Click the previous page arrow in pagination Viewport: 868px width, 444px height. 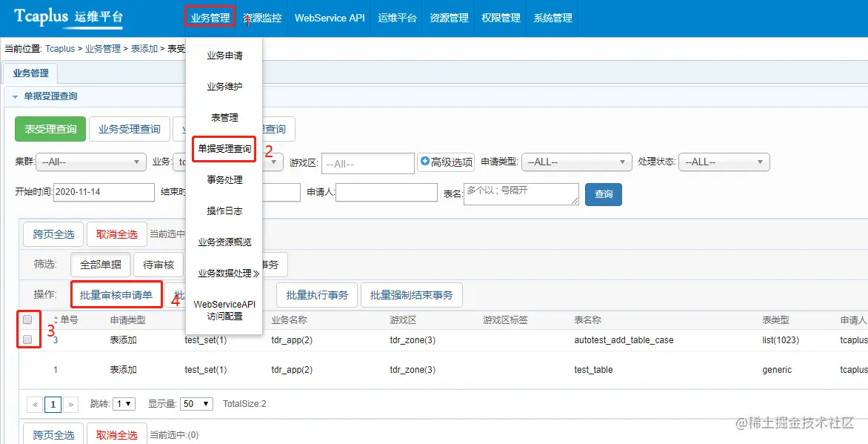[34, 404]
